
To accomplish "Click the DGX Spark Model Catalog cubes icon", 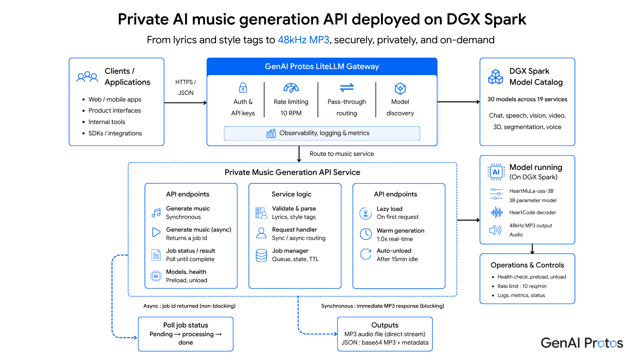I will click(x=495, y=77).
